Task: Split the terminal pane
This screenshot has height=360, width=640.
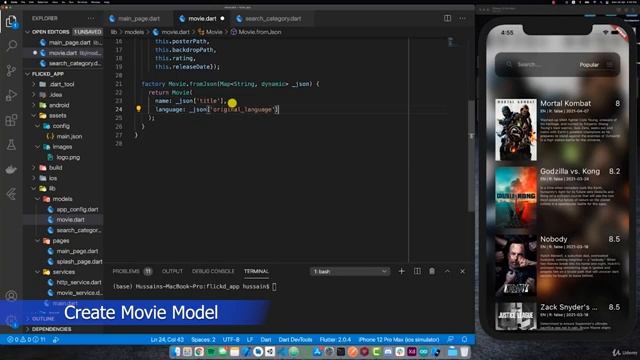Action: point(417,271)
